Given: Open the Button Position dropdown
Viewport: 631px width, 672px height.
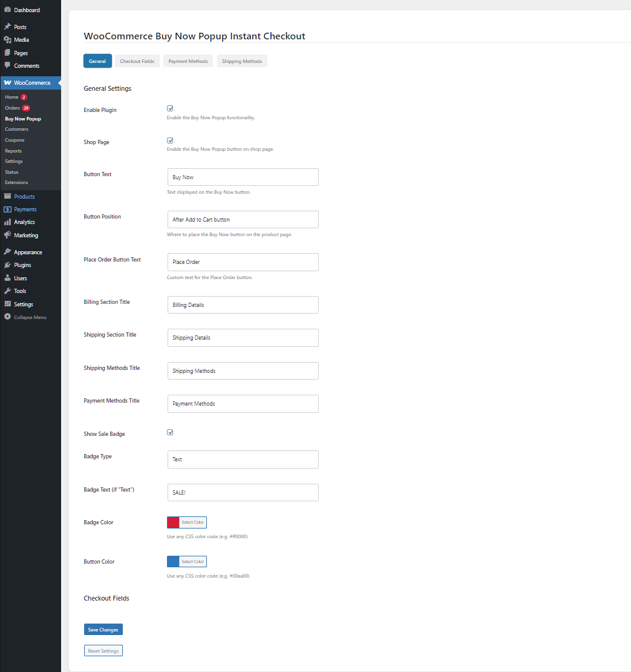Looking at the screenshot, I should click(x=243, y=220).
